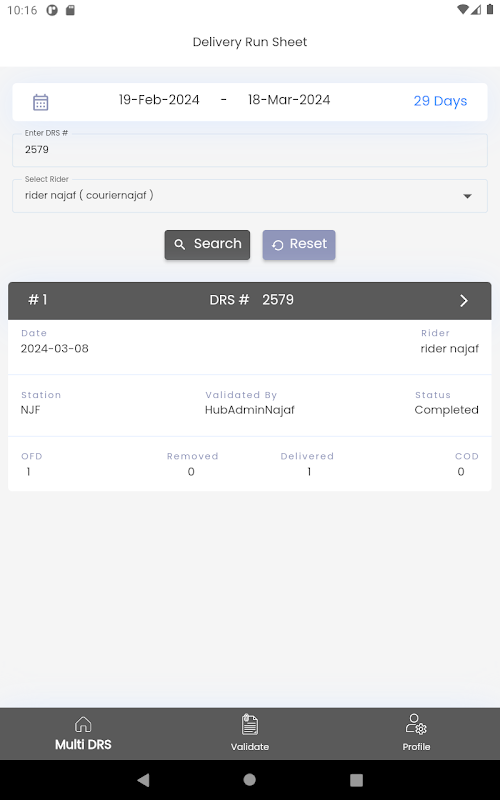Image resolution: width=500 pixels, height=800 pixels.
Task: Open the rider najaf selection field
Action: point(249,196)
